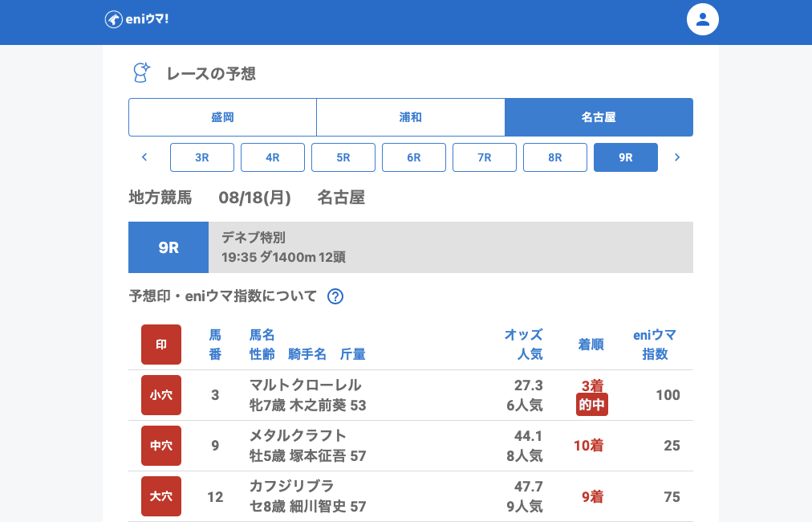Click the 小穴 prediction mark badge
This screenshot has height=522, width=812.
tap(161, 395)
